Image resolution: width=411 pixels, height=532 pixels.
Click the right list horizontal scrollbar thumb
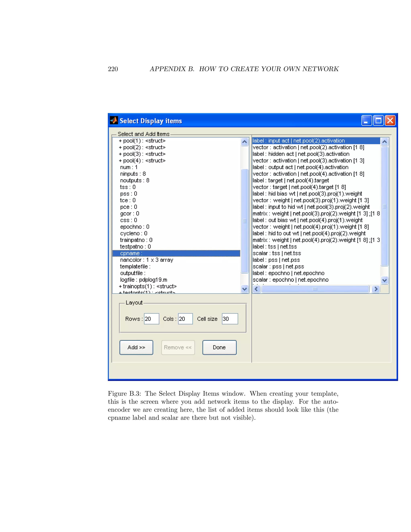coord(315,289)
